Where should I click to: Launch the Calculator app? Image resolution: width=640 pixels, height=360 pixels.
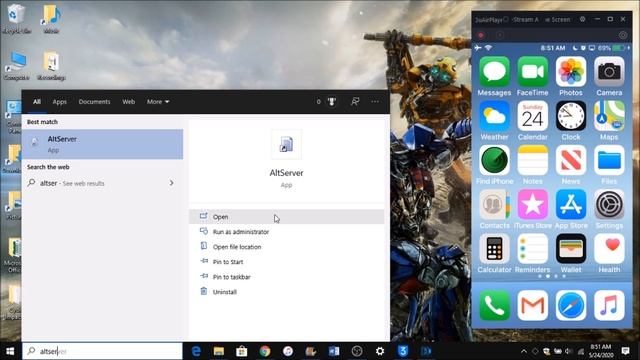click(494, 249)
